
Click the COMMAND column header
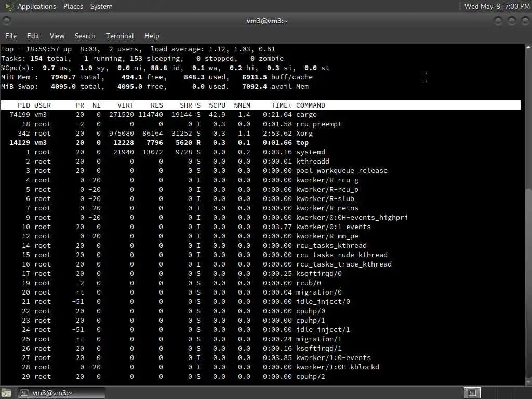click(x=311, y=105)
